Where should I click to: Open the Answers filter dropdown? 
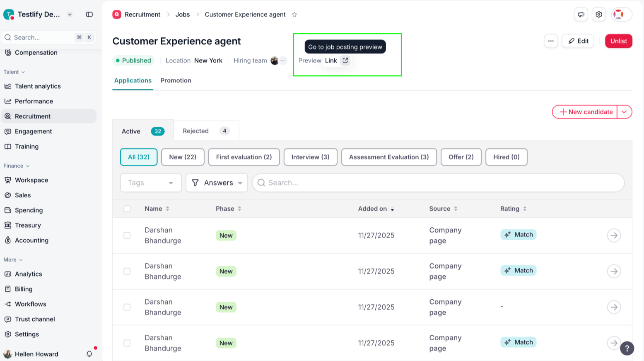217,183
